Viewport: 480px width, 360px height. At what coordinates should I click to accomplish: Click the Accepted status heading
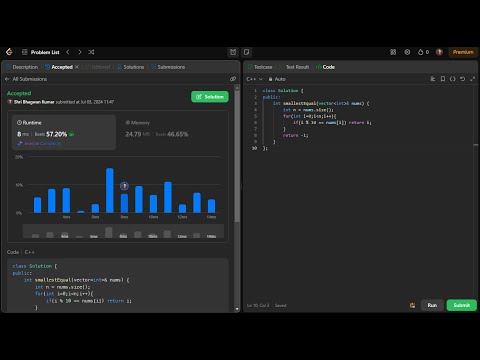click(19, 93)
